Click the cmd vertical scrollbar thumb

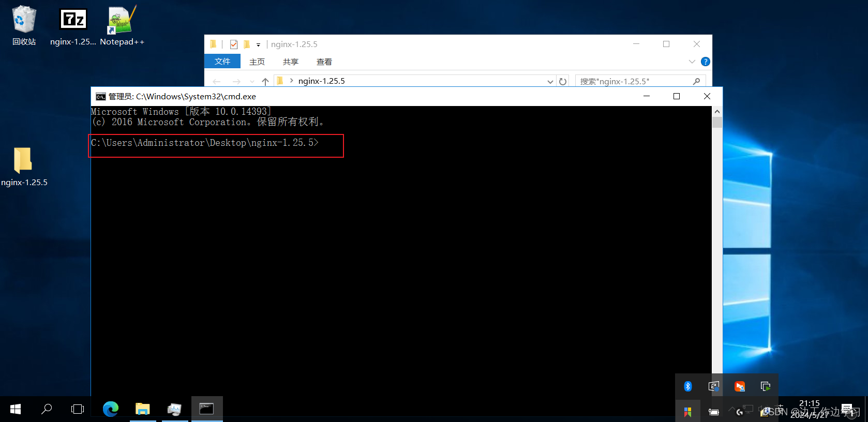(x=717, y=123)
